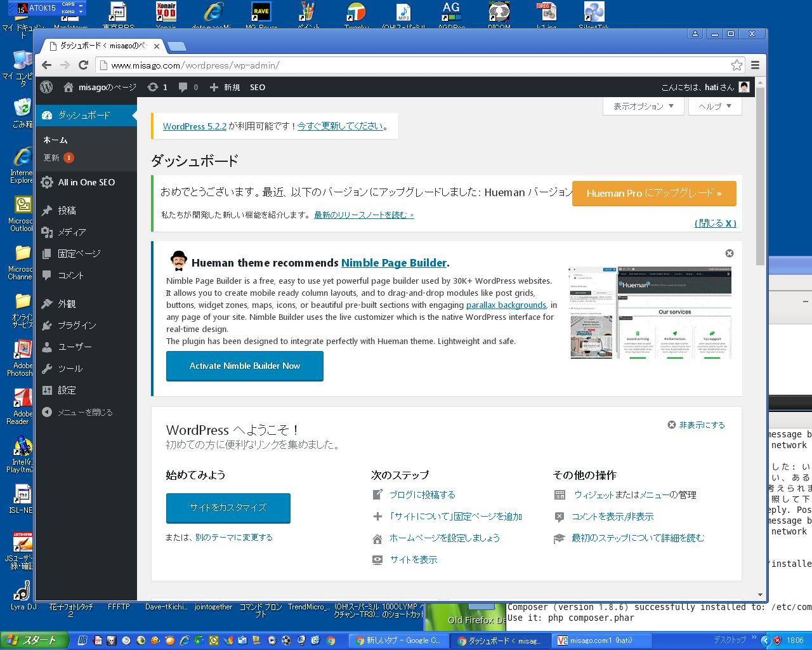The image size is (812, 650).
Task: Open the 投稿 posts menu
Action: coord(86,210)
